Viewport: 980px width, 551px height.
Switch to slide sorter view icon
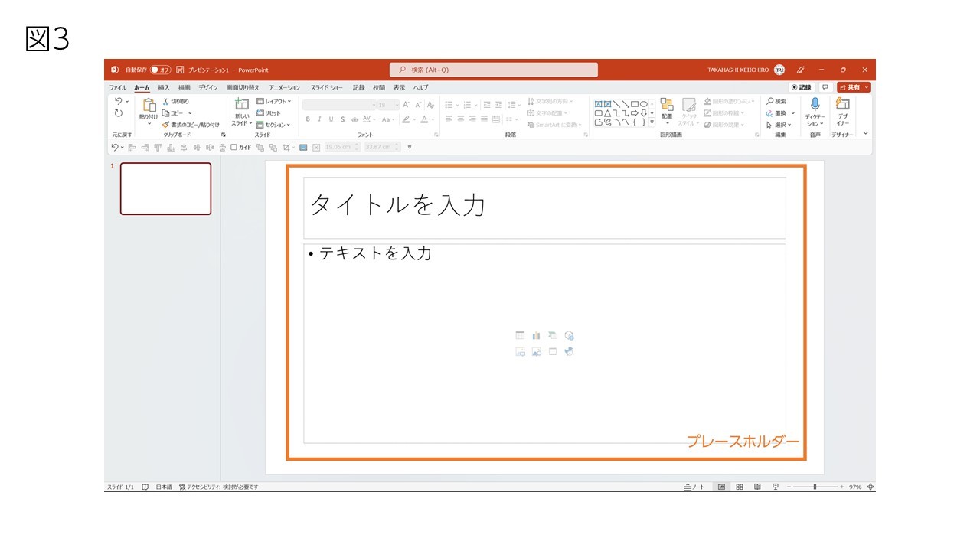(x=740, y=487)
